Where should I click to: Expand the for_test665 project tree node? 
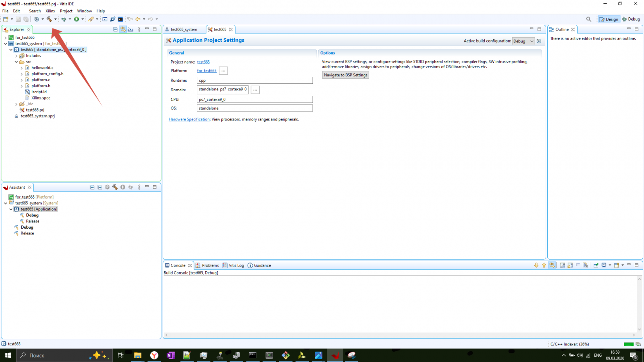[5, 38]
